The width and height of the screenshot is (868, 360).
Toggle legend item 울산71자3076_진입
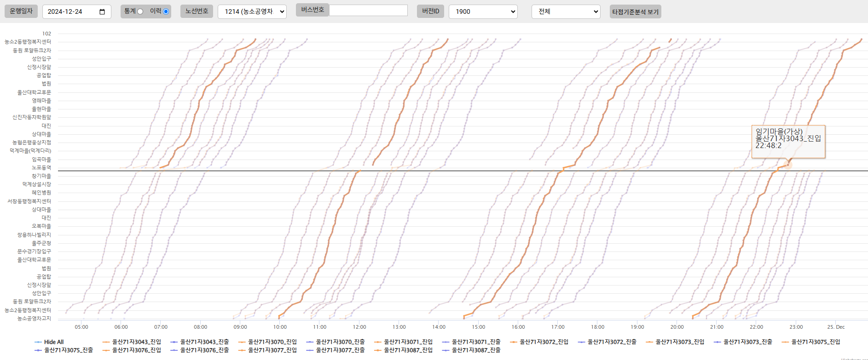(136, 350)
